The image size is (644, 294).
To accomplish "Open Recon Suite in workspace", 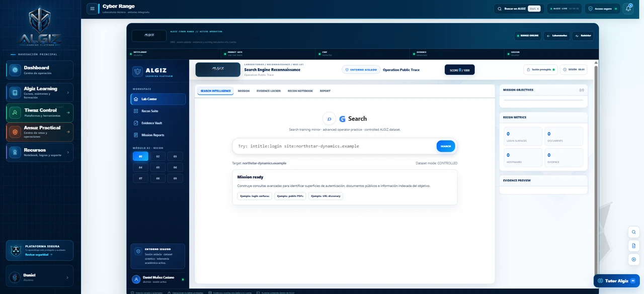I will point(158,111).
